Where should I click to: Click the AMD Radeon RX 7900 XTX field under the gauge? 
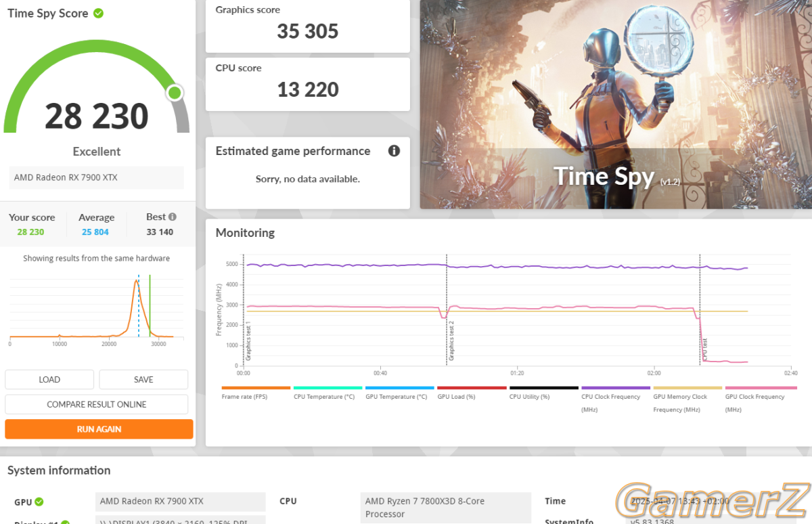coord(97,177)
